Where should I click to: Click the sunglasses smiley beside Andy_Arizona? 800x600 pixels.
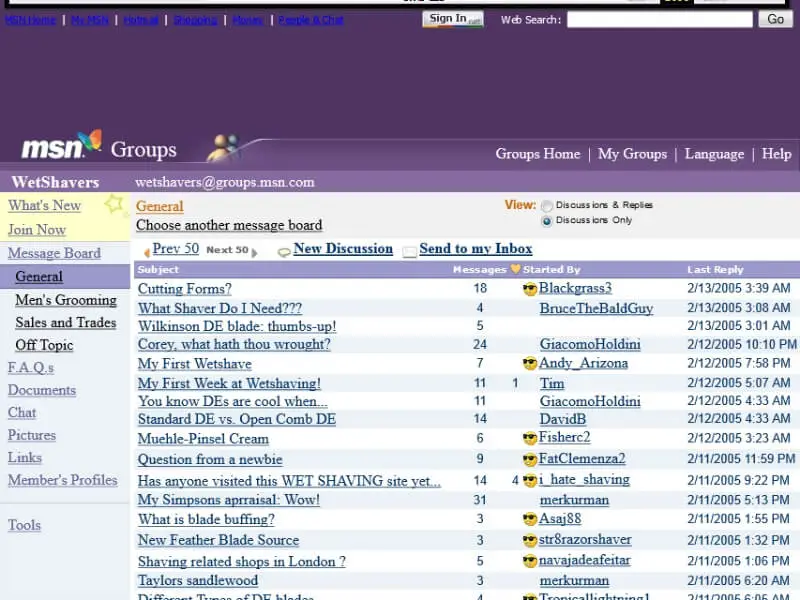click(530, 364)
